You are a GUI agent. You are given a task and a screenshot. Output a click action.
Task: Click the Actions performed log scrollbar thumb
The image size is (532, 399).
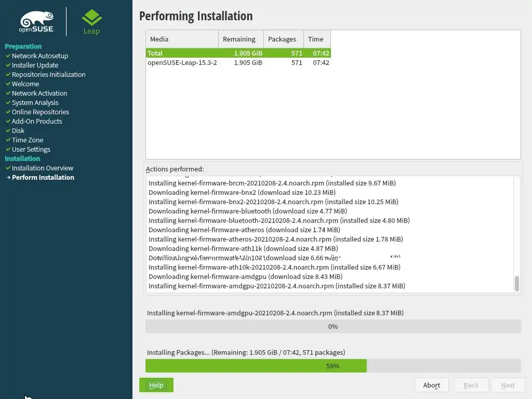(517, 283)
